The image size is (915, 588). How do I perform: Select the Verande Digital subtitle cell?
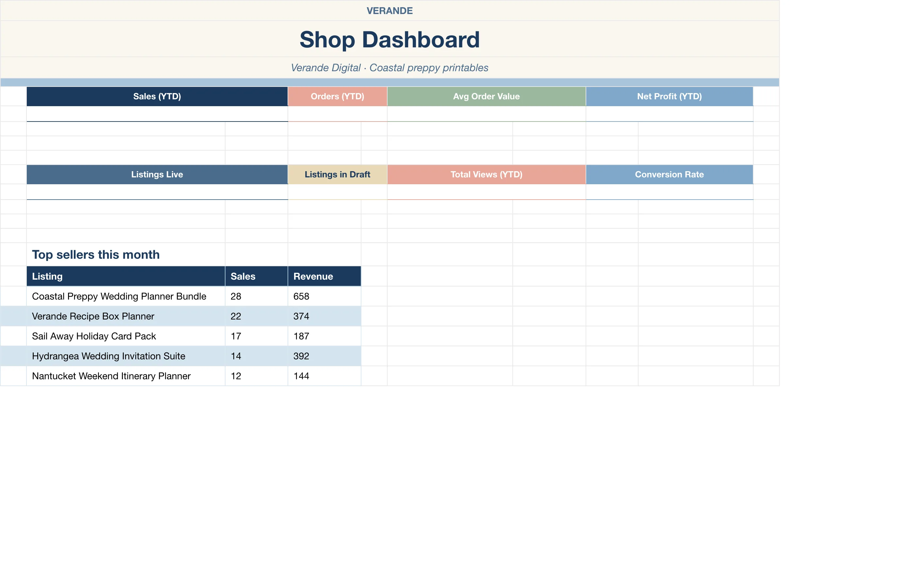pos(390,68)
